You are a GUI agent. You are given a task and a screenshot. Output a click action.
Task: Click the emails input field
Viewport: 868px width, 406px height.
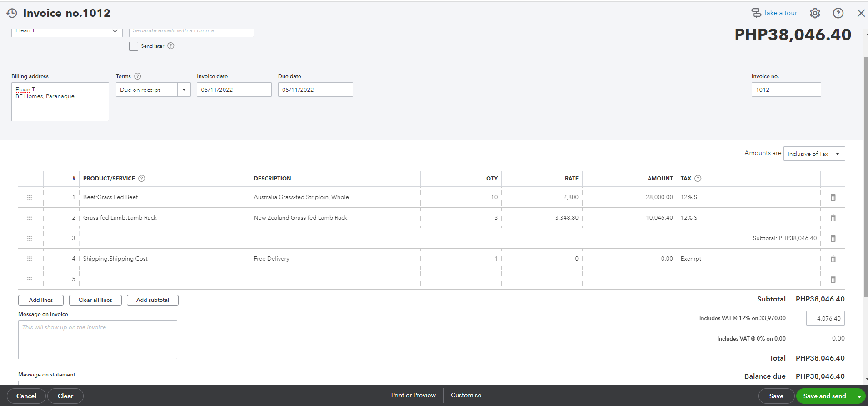pyautogui.click(x=191, y=31)
